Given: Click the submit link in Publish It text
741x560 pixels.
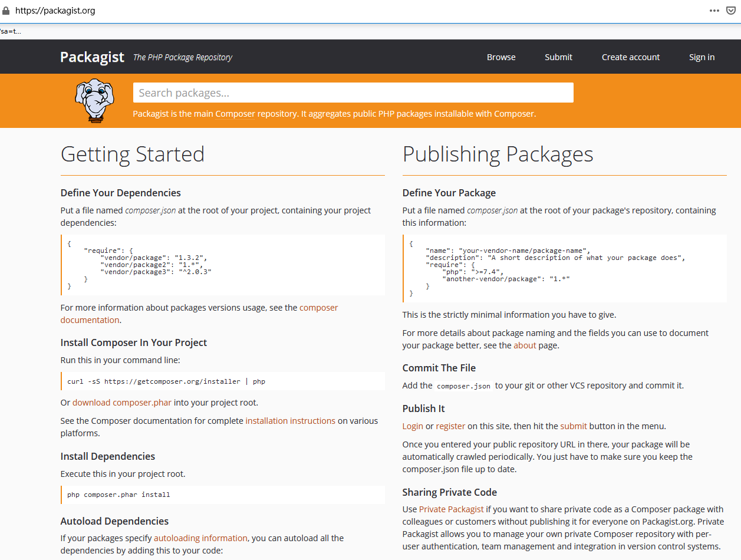Looking at the screenshot, I should 574,426.
